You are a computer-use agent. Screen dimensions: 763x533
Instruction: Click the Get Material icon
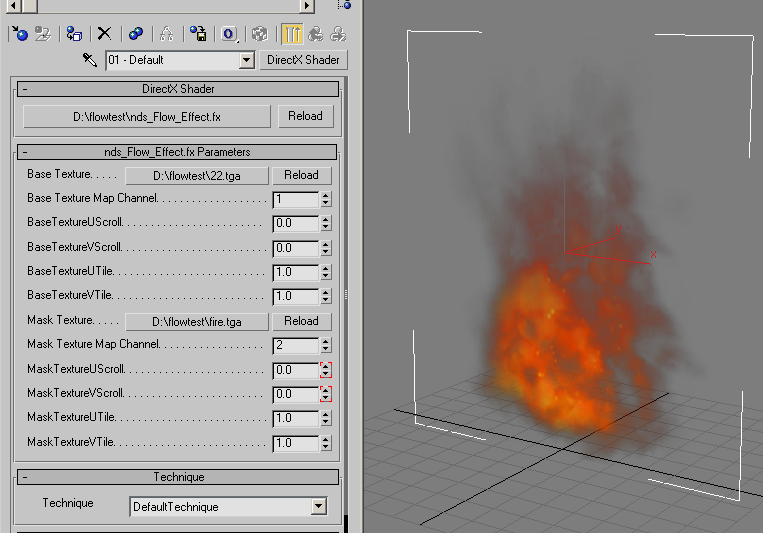coord(20,34)
